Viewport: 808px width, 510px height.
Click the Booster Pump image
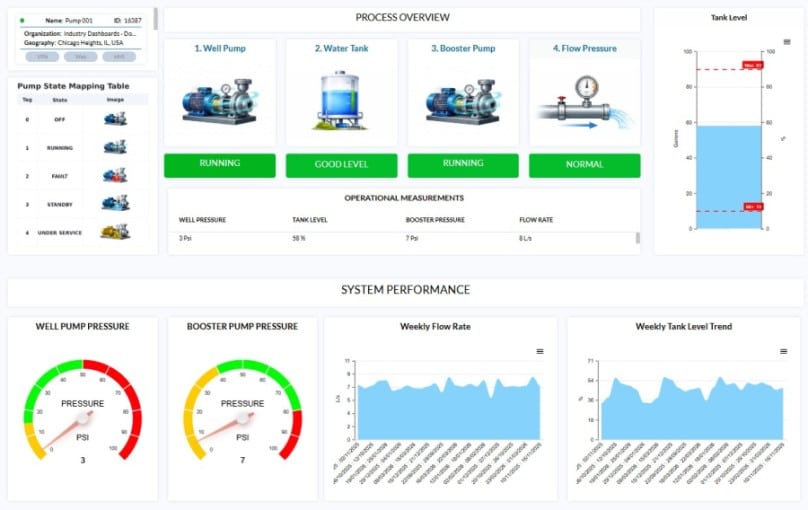tap(463, 102)
